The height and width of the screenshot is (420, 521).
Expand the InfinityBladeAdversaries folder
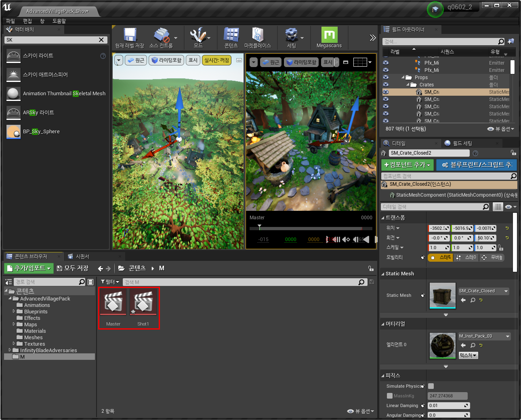coord(10,350)
